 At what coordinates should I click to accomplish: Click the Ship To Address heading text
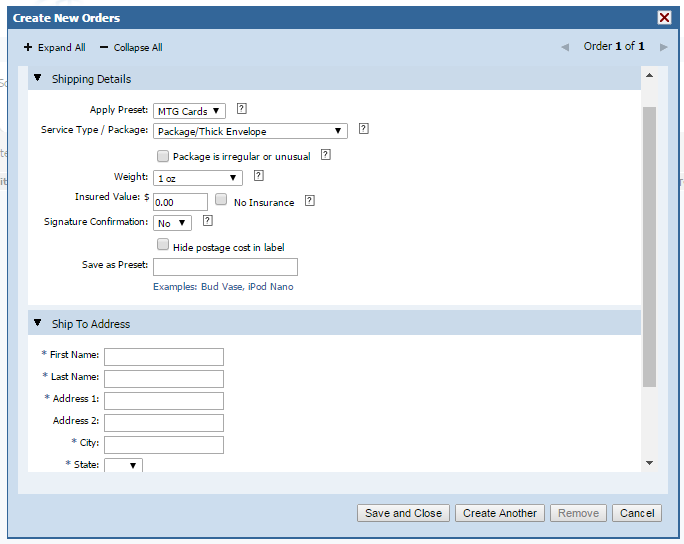pyautogui.click(x=91, y=324)
